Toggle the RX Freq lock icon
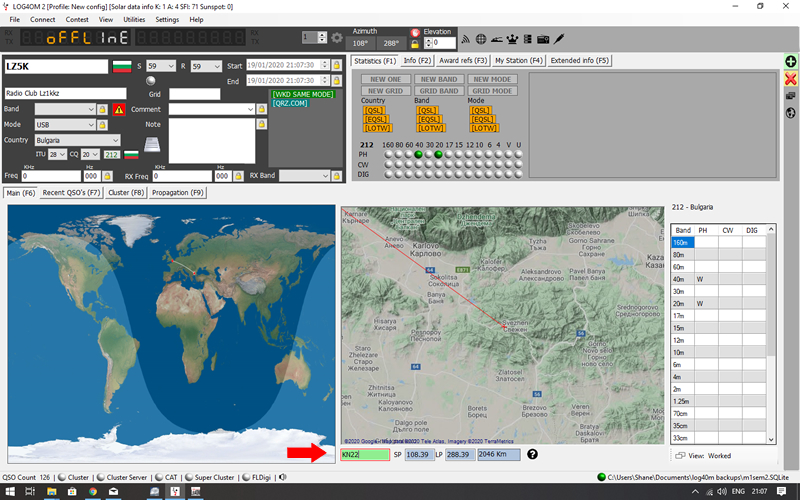800x500 pixels. [238, 176]
